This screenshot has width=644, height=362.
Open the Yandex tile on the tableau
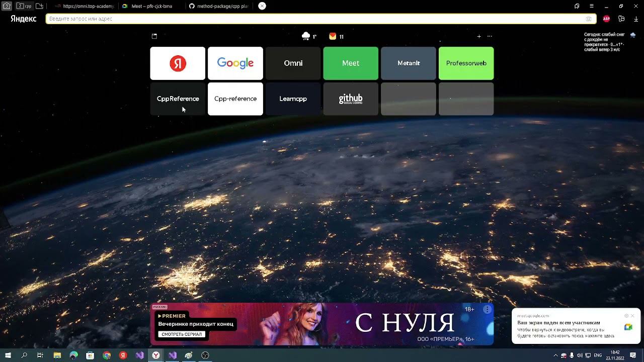coord(178,63)
